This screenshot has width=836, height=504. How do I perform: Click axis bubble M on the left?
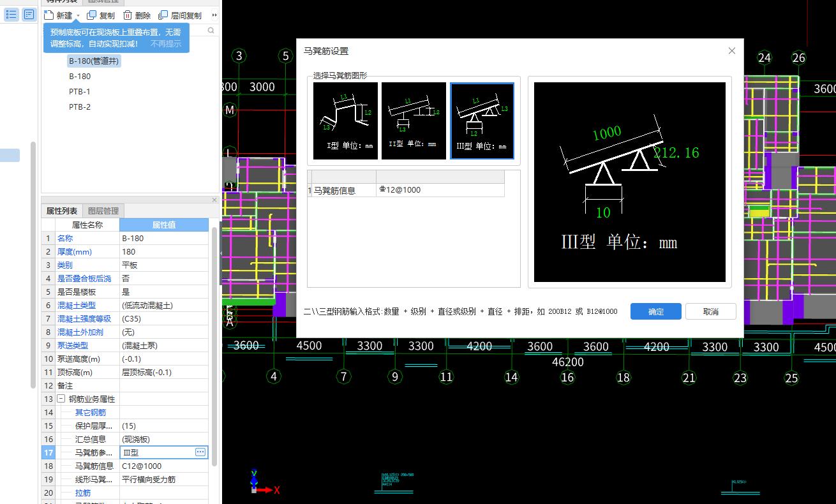coord(230,110)
